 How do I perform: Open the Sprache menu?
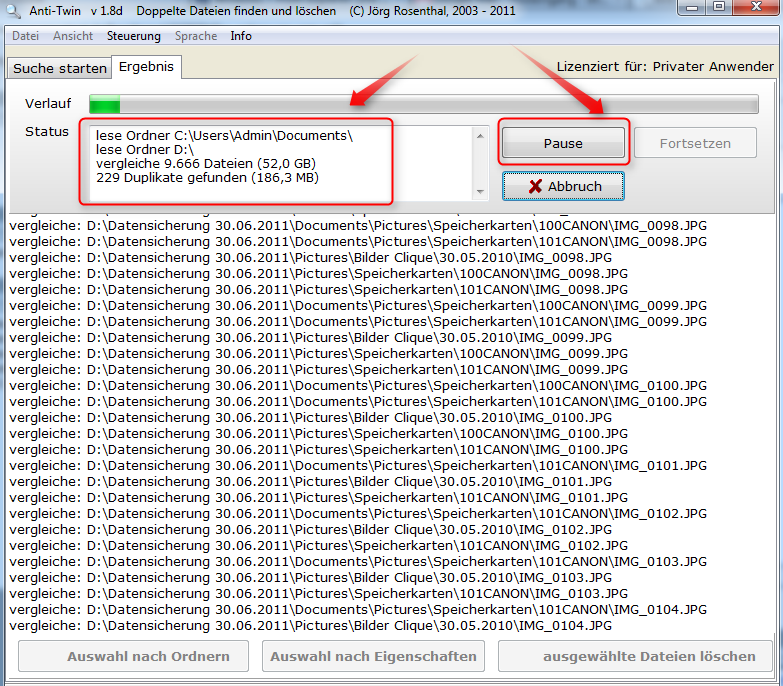tap(195, 36)
